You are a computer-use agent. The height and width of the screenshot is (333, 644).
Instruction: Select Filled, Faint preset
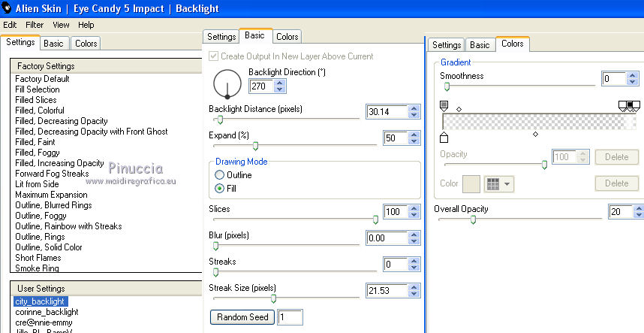pos(35,142)
